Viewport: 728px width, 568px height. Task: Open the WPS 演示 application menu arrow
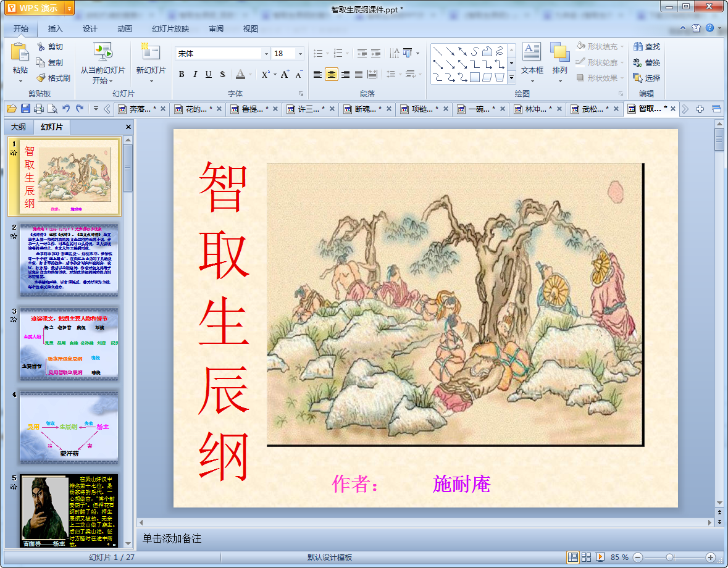(69, 8)
